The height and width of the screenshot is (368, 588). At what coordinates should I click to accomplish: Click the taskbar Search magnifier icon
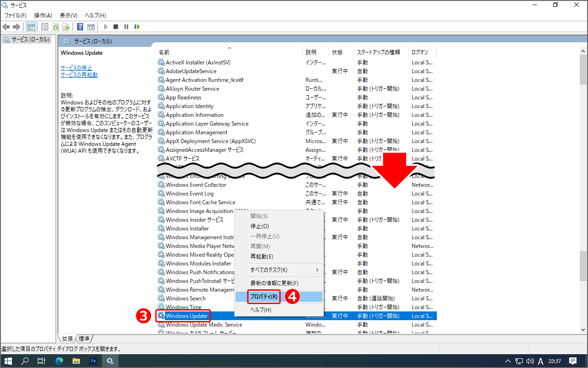[26, 361]
